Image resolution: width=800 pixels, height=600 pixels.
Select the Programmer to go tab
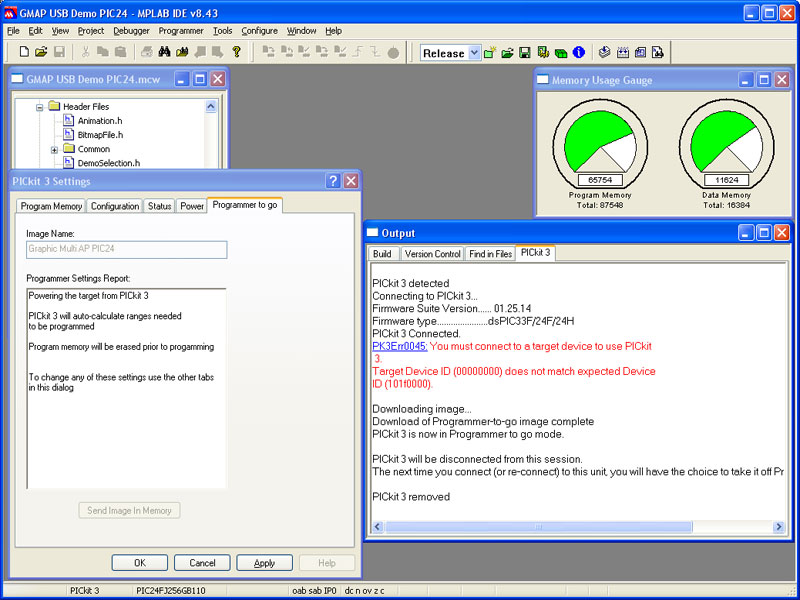[x=245, y=205]
